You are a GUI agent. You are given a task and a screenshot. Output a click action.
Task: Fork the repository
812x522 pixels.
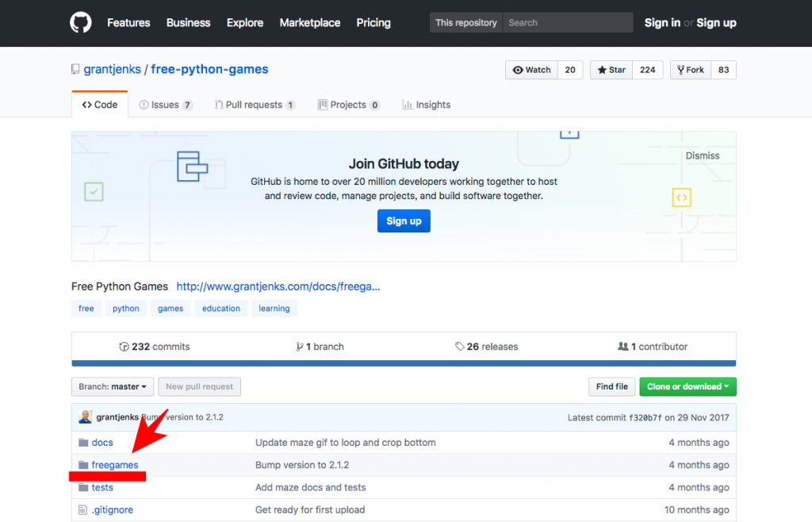691,70
